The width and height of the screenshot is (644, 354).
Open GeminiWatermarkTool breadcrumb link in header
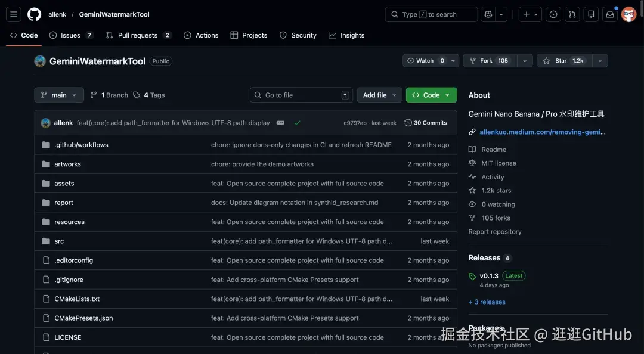point(114,14)
